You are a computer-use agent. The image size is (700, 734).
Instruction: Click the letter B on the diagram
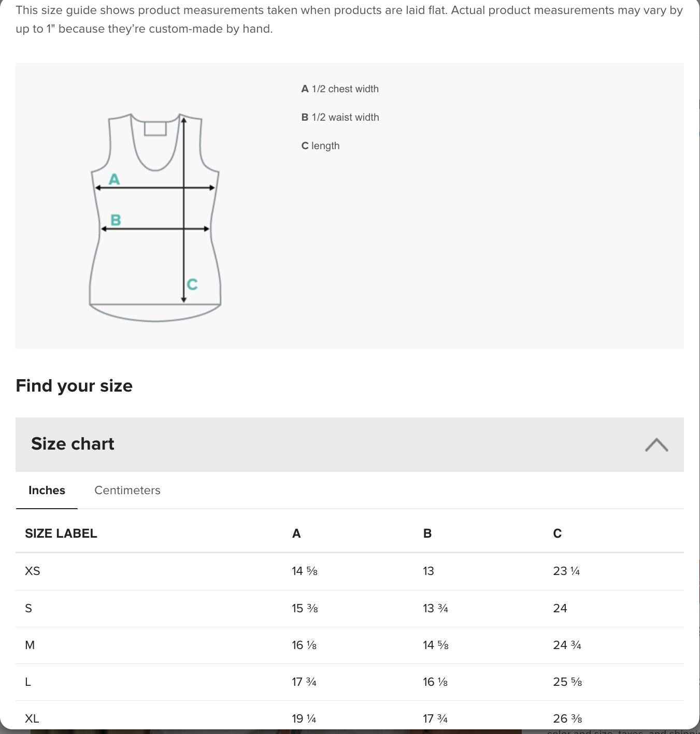[x=116, y=221]
